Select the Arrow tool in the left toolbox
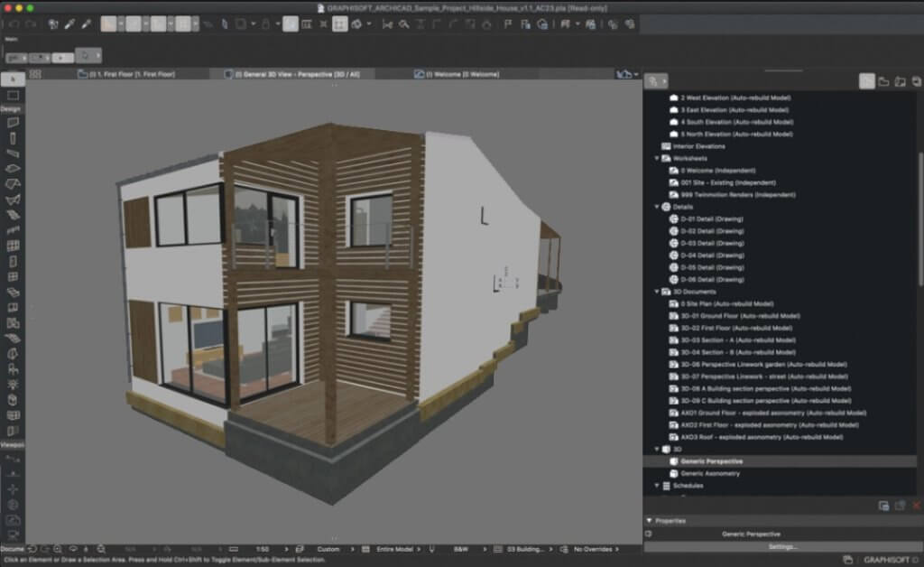The height and width of the screenshot is (567, 924). 12,79
